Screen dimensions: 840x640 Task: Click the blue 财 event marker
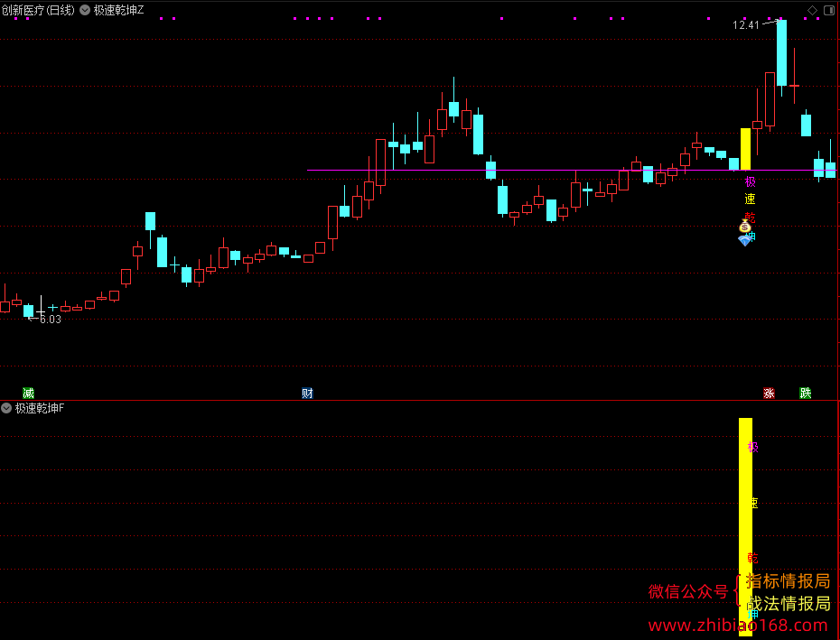tap(307, 393)
